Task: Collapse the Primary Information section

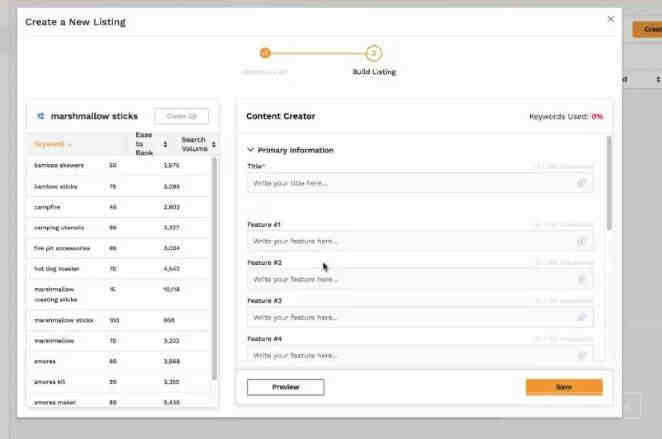Action: [250, 149]
